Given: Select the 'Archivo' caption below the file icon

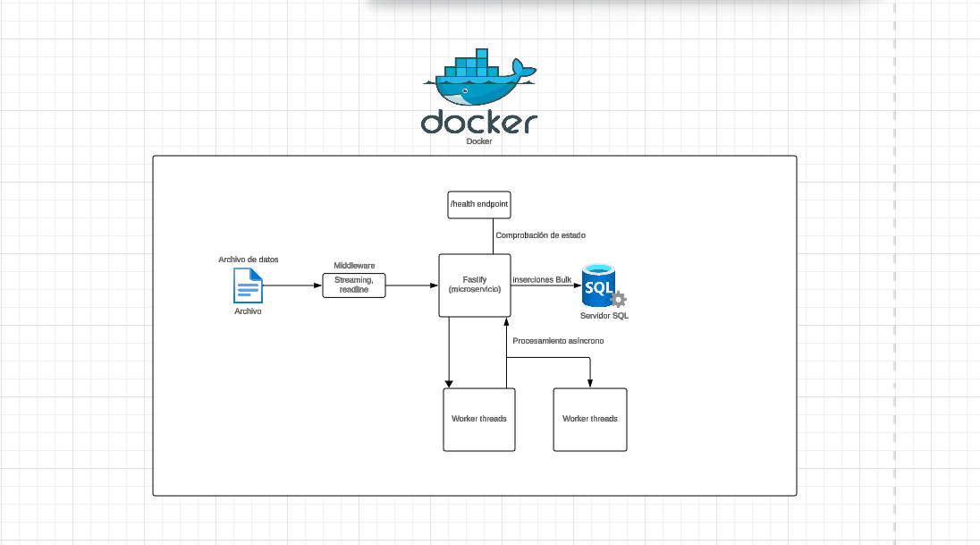Looking at the screenshot, I should click(x=249, y=311).
